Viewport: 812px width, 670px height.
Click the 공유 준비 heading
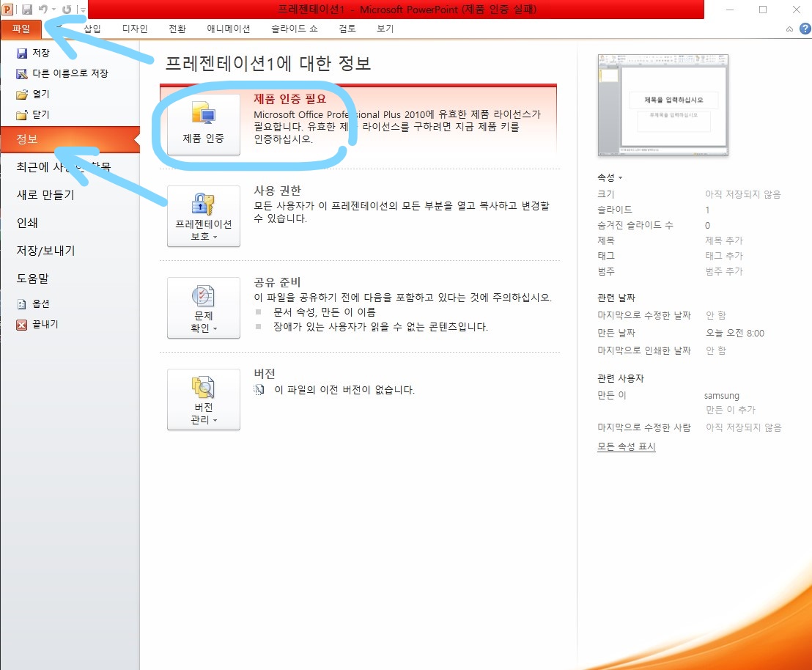pos(277,282)
